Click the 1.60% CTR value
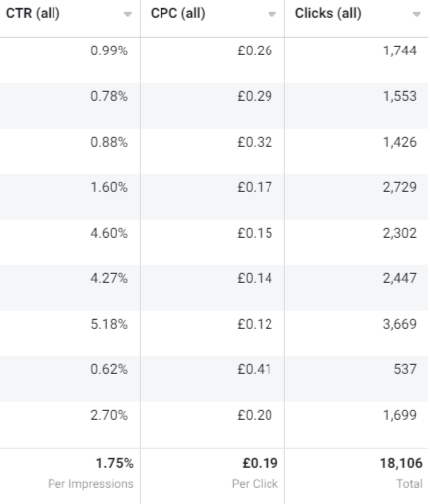 [109, 187]
